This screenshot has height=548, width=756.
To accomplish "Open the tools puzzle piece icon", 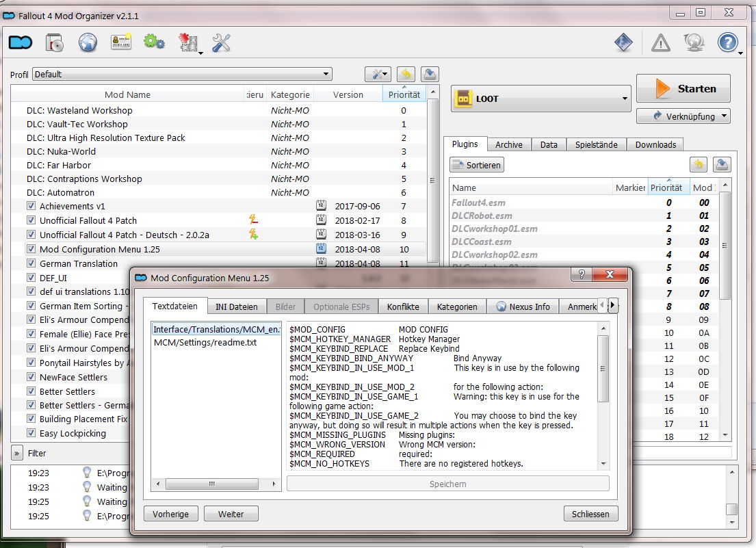I will coord(189,43).
